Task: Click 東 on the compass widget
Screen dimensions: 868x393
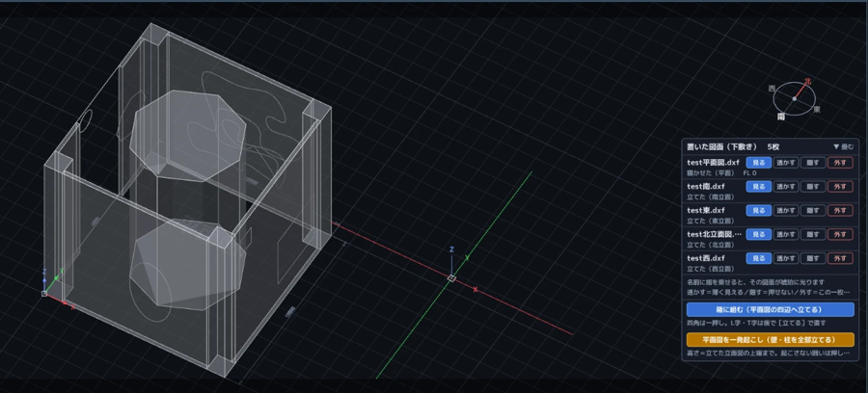Action: tap(817, 110)
